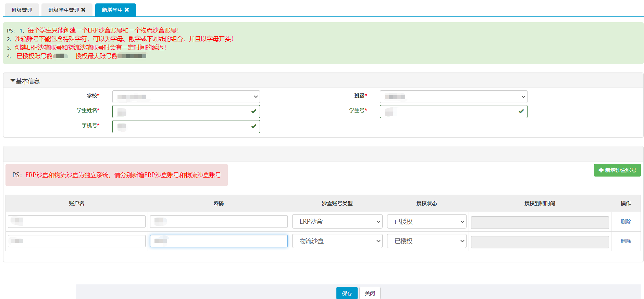Viewport: 644px width, 299px height.
Task: Collapse the 基本信息 section triangle
Action: [13, 81]
